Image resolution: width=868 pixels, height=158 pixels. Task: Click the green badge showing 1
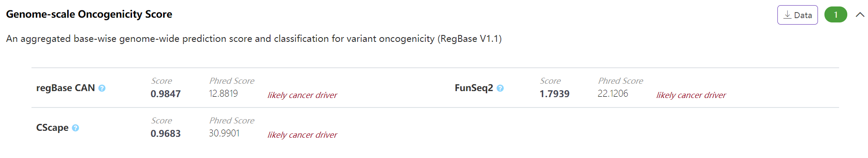[836, 15]
